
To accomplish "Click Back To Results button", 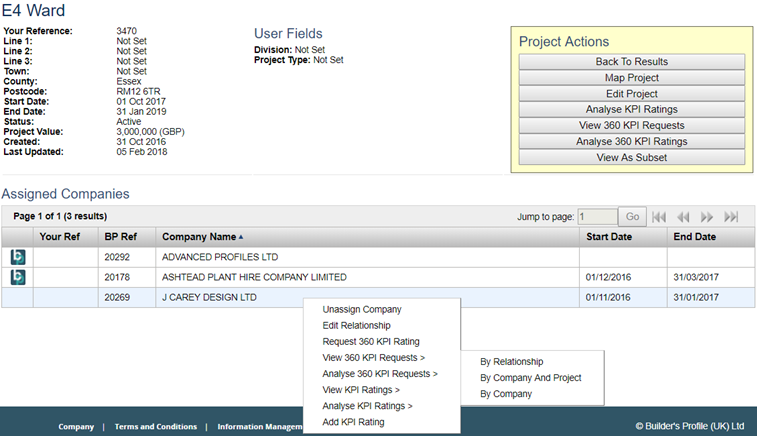I will [631, 61].
